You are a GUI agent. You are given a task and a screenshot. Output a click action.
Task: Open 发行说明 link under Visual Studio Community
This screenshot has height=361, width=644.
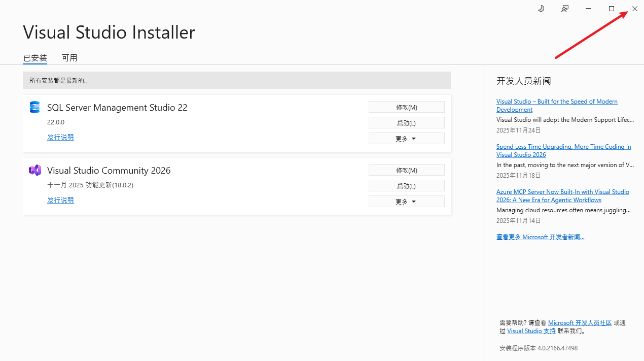pos(60,200)
